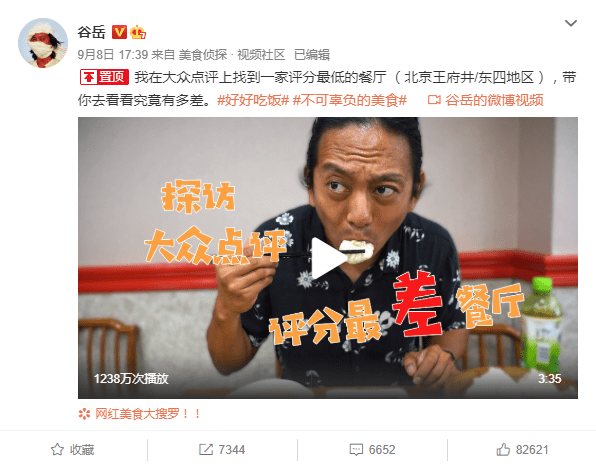596x466 pixels.
Task: Click the 网红美食大搜罗 topic link
Action: pyautogui.click(x=147, y=414)
